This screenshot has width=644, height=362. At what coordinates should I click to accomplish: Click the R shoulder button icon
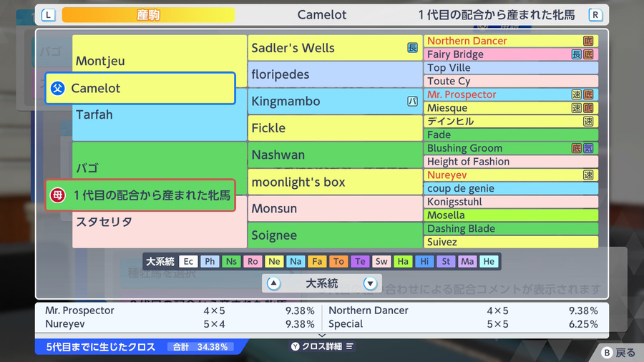point(595,15)
